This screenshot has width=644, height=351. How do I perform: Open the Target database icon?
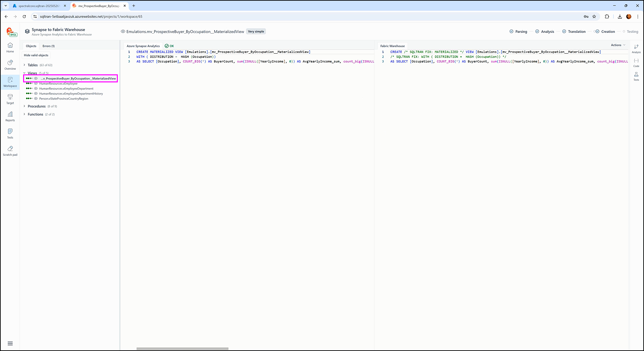[10, 99]
